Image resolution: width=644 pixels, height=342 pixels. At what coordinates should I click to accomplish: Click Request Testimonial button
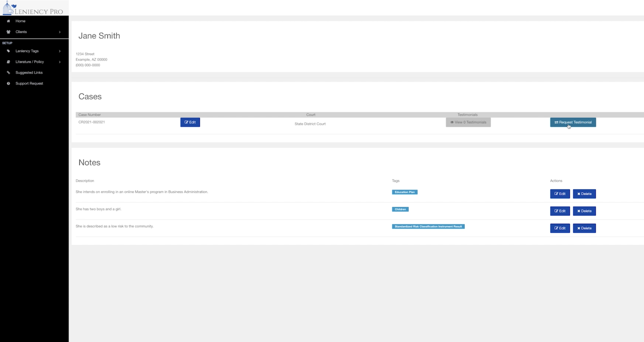click(573, 122)
